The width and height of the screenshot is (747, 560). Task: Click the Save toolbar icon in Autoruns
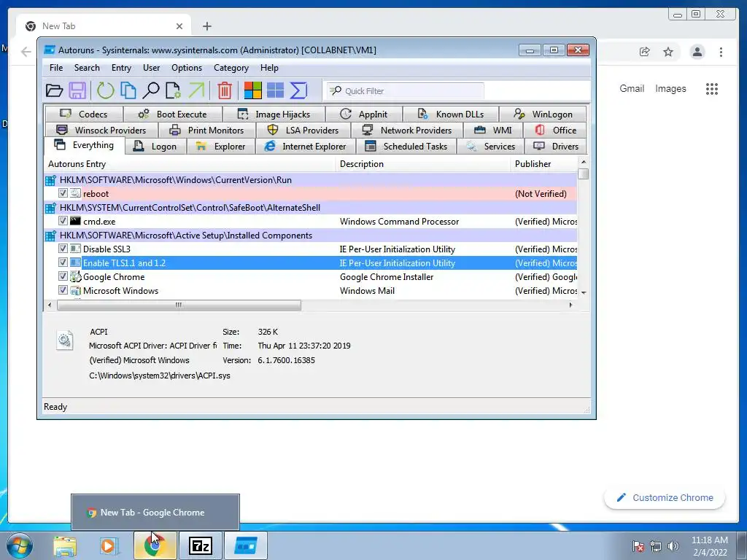tap(77, 90)
